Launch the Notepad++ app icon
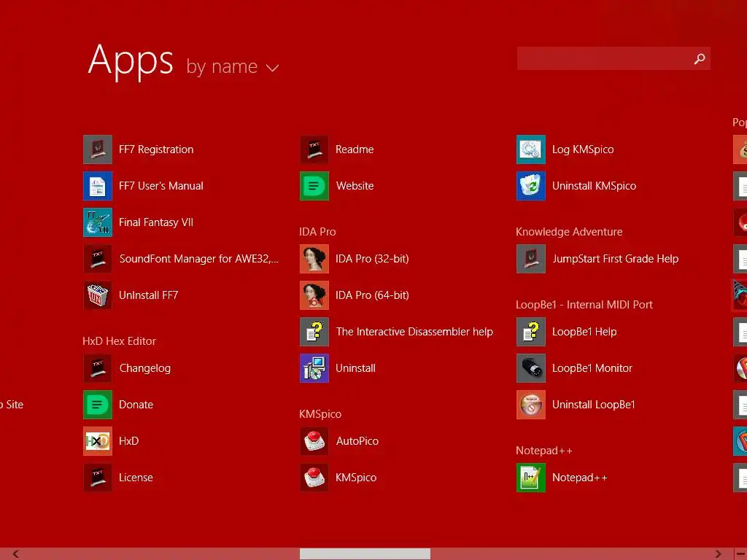Viewport: 747px width, 560px height. (x=531, y=478)
